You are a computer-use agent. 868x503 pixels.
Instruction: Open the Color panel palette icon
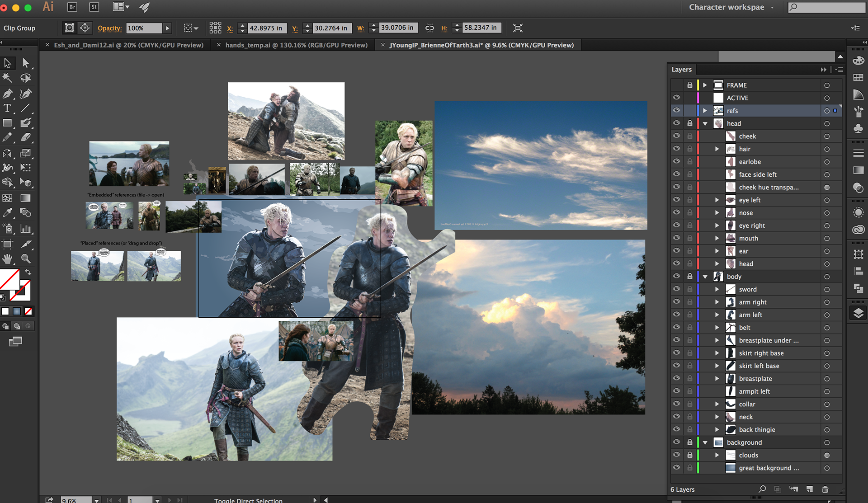[858, 61]
